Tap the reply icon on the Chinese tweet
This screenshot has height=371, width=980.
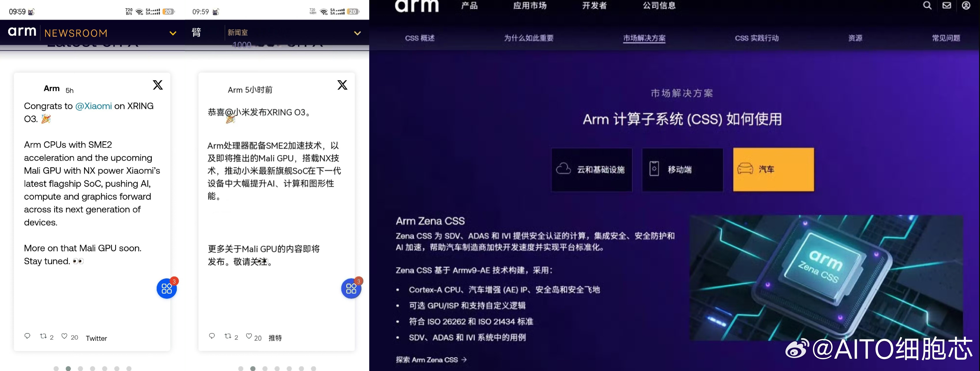click(x=212, y=336)
